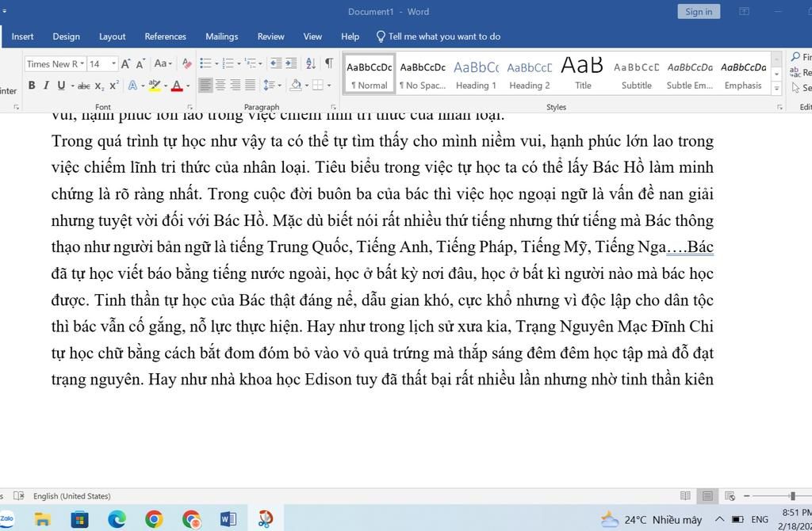Apply the Subtitle style

tap(637, 74)
